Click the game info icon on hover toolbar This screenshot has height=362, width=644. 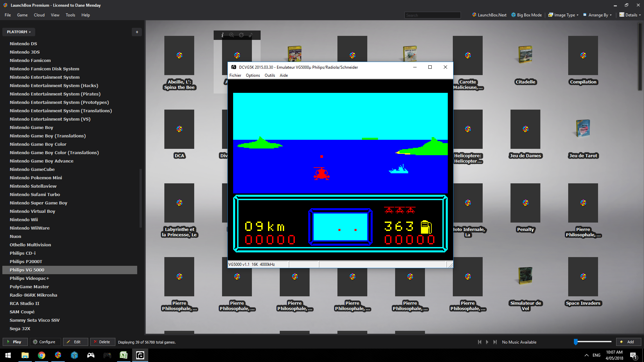(x=222, y=35)
